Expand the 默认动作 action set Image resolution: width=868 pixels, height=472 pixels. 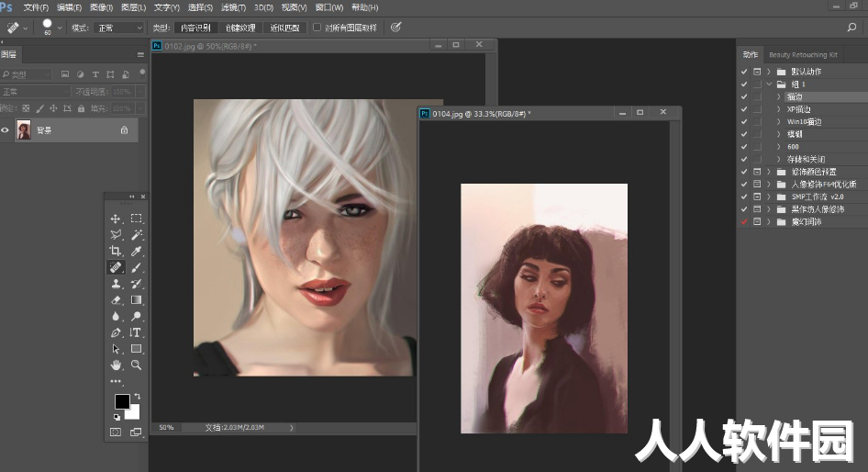click(769, 72)
